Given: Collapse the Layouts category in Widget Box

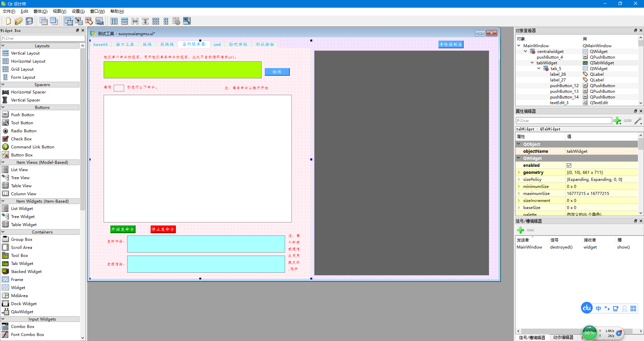Looking at the screenshot, I should coord(3,46).
